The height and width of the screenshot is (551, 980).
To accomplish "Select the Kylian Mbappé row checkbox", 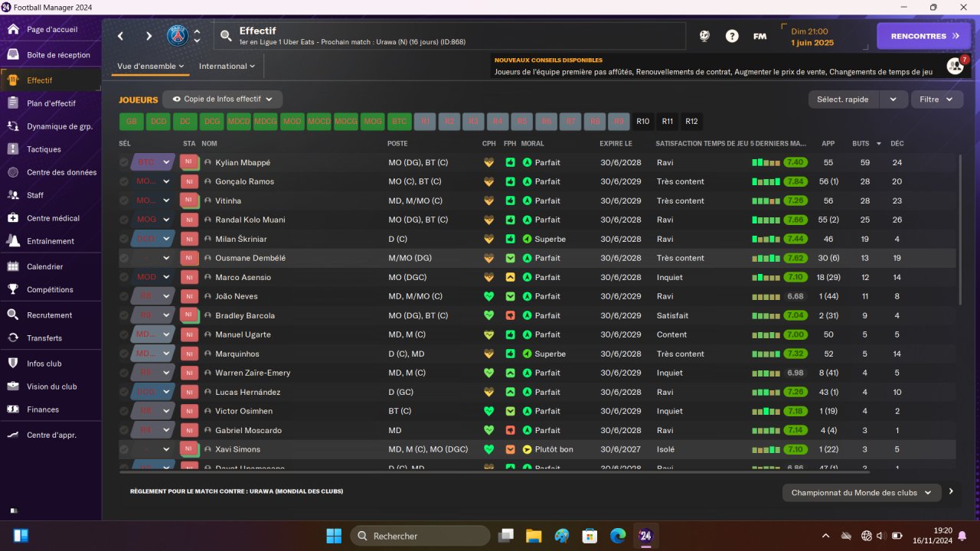I will tap(124, 162).
